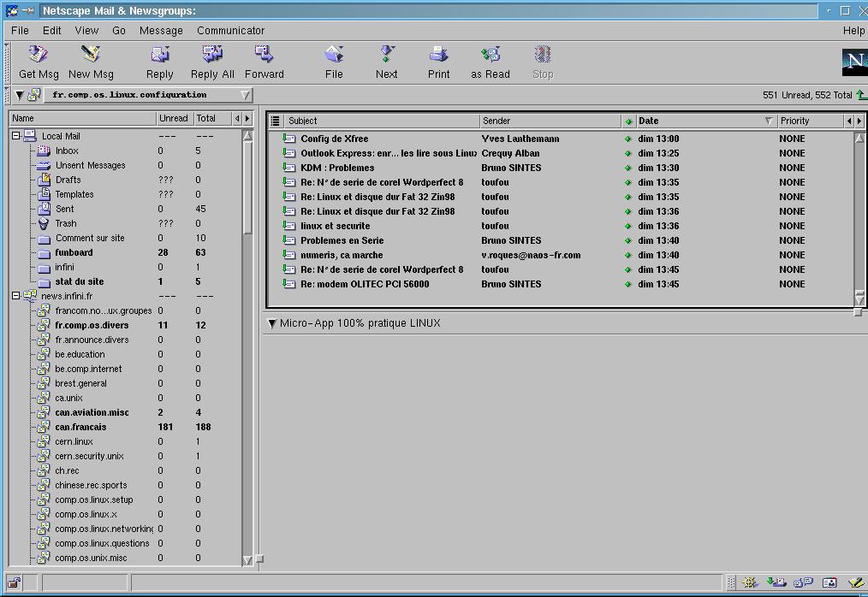This screenshot has height=597, width=868.
Task: Open the Sent folder
Action: (64, 209)
